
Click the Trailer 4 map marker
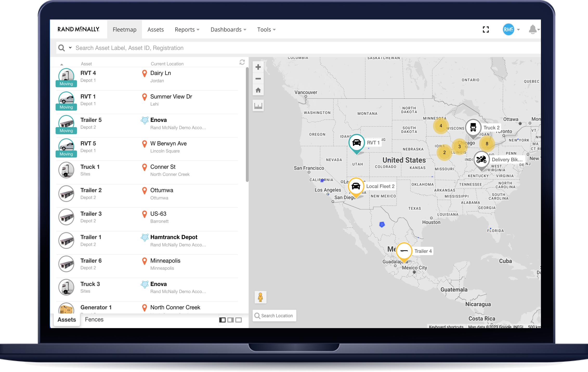[x=404, y=252]
